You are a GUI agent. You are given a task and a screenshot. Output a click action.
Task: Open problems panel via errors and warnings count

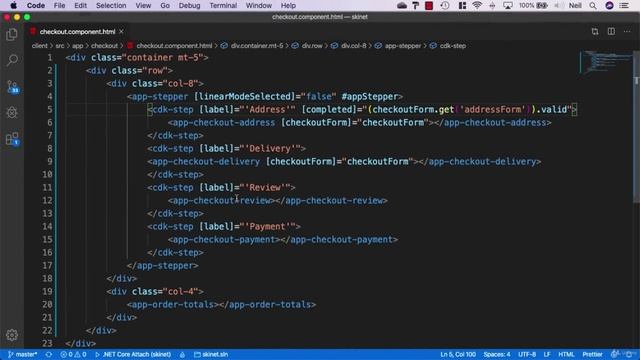coord(73,354)
